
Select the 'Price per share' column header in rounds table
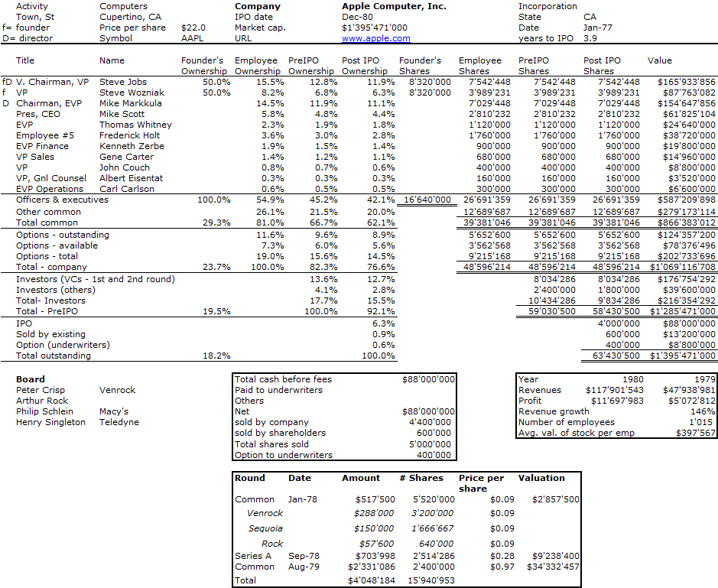pyautogui.click(x=481, y=483)
